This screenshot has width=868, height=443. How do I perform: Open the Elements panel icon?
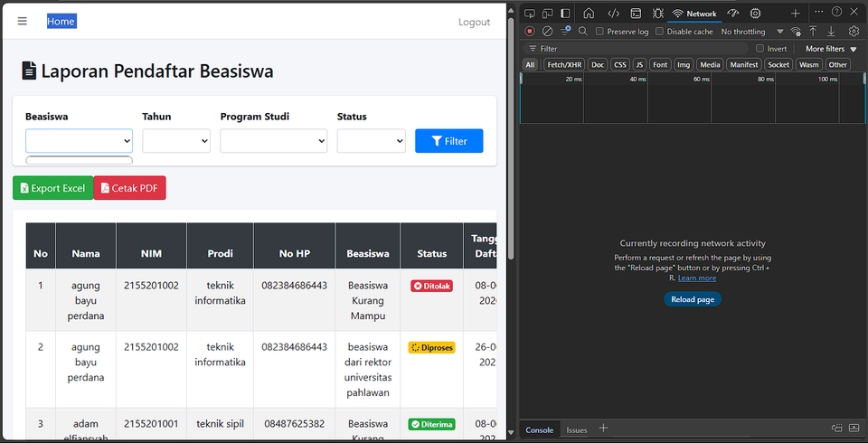click(613, 14)
